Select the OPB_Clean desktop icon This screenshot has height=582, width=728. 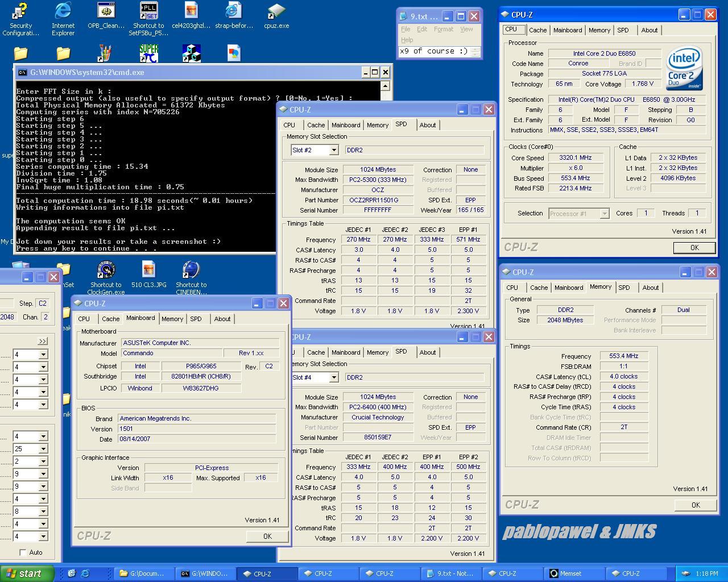point(106,16)
